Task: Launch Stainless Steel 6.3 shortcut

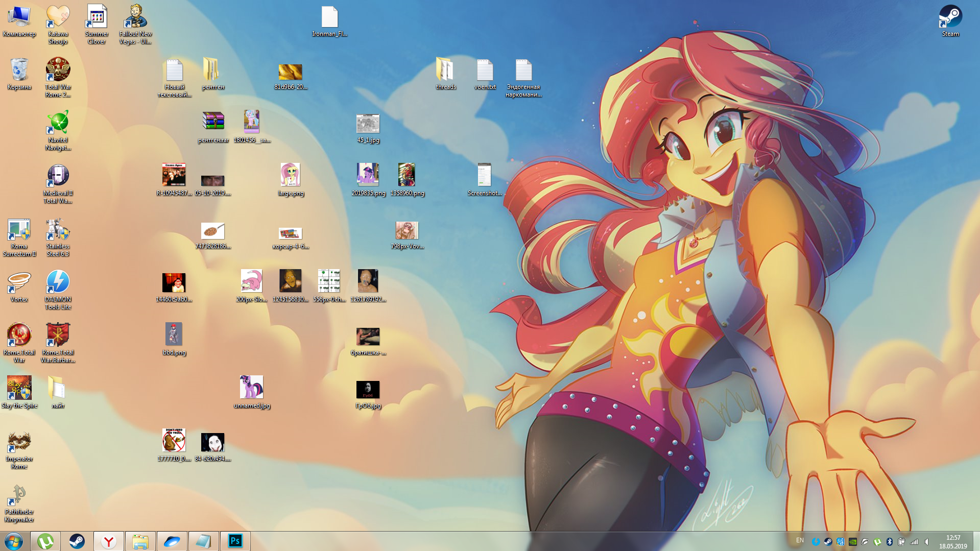Action: point(58,237)
